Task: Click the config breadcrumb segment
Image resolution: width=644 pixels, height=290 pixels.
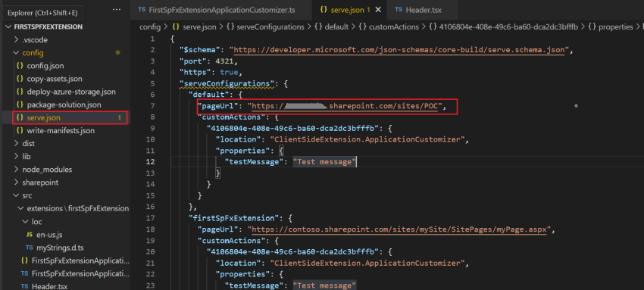Action: [150, 27]
